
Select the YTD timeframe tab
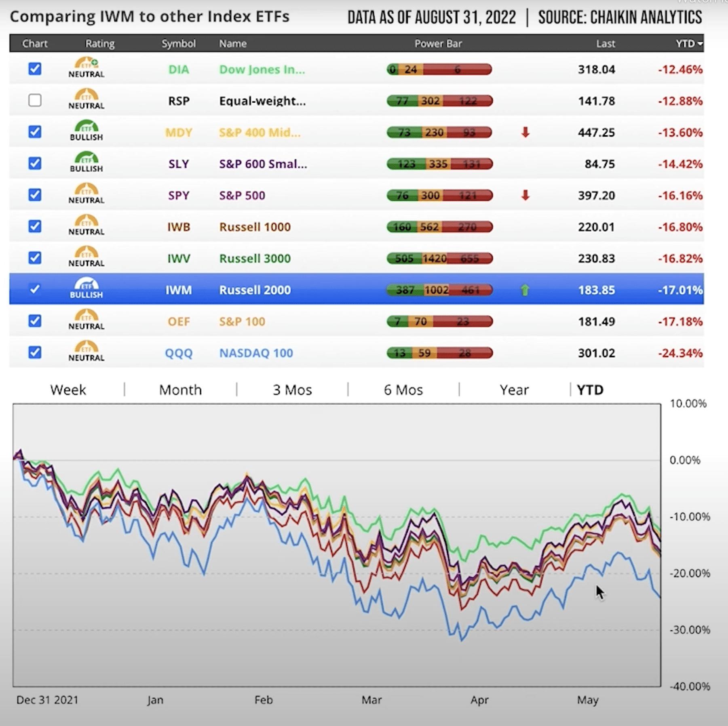590,390
